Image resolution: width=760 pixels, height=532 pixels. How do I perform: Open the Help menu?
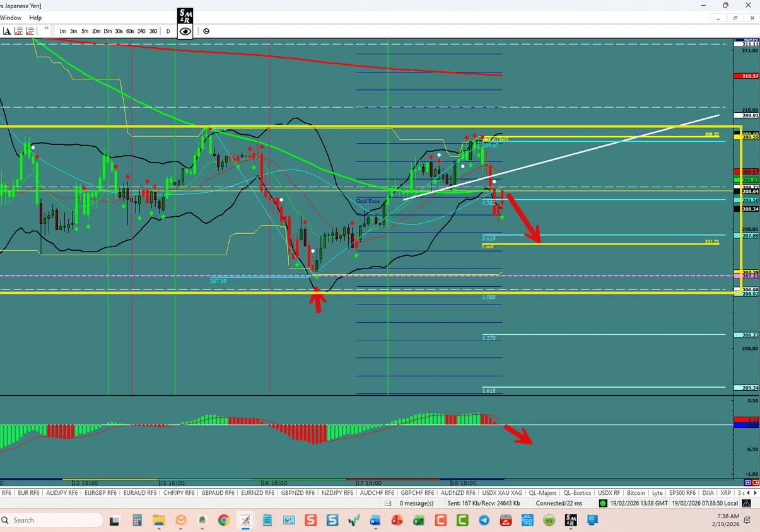click(35, 18)
